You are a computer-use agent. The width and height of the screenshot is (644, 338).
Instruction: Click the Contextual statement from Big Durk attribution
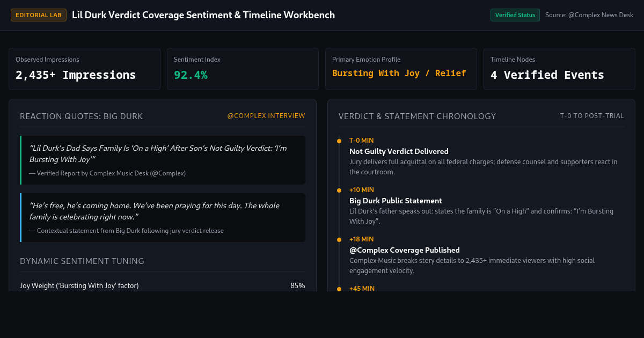(126, 231)
